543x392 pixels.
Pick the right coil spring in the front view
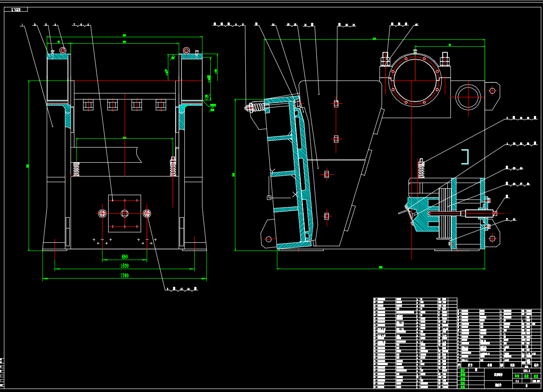(x=173, y=167)
